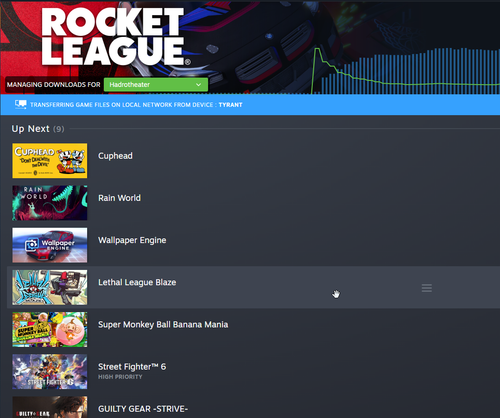Open the Cuphead game thumbnail

click(x=50, y=161)
